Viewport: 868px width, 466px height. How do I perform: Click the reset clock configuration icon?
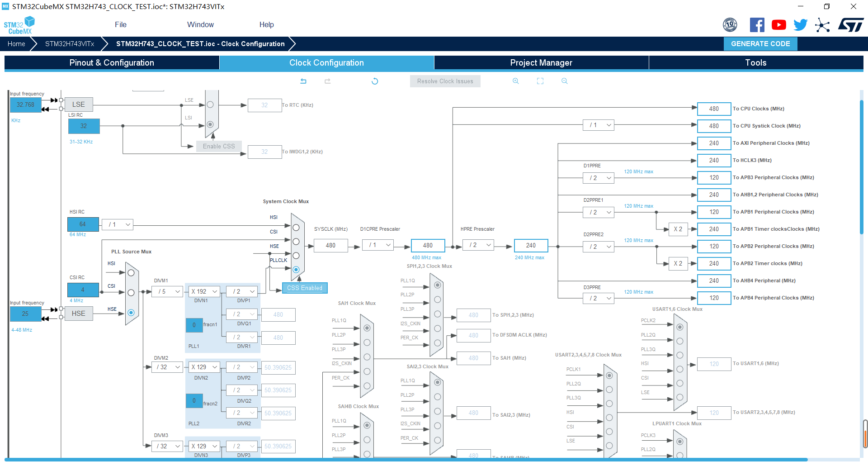375,81
